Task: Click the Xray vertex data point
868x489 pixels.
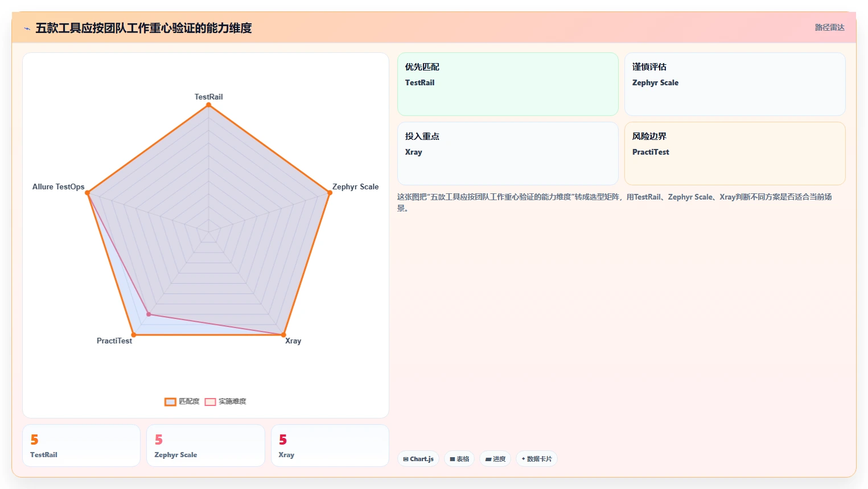Action: coord(283,335)
